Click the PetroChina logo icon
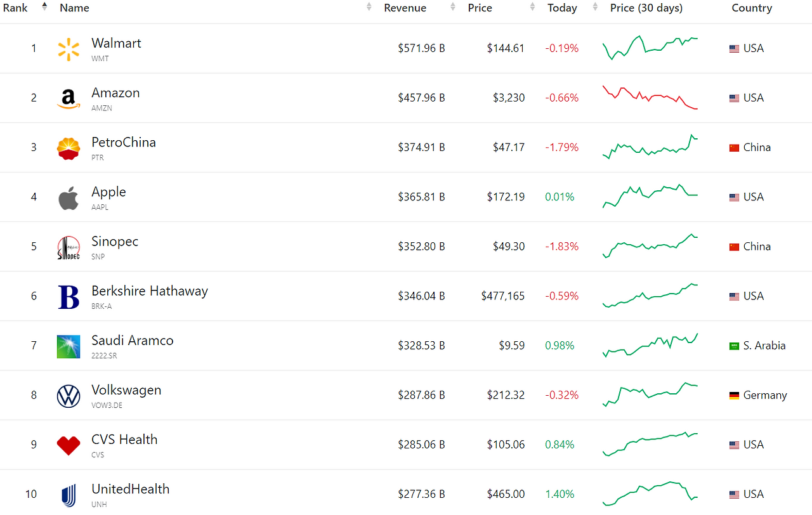Screen dimensions: 812x515 coord(69,148)
